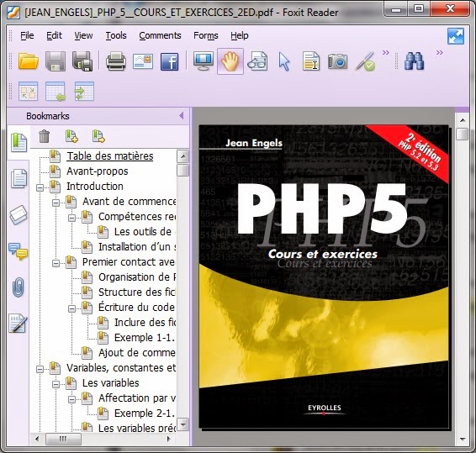Image resolution: width=476 pixels, height=453 pixels.
Task: Select the Organisation de bookmark
Action: pyautogui.click(x=137, y=277)
